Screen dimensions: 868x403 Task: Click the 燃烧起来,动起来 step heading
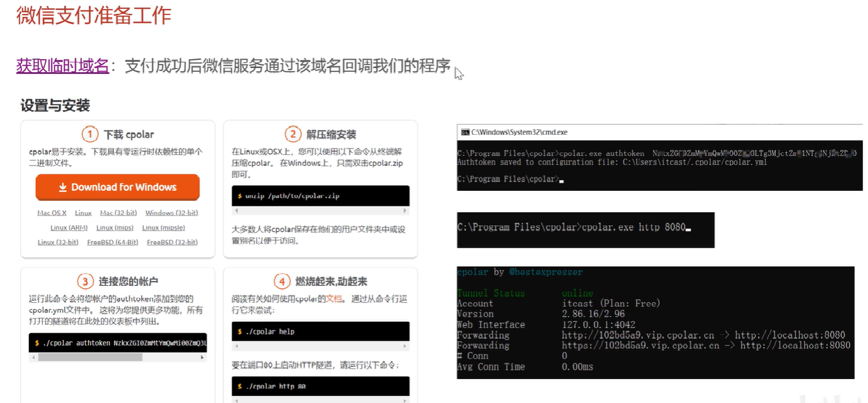(x=331, y=281)
